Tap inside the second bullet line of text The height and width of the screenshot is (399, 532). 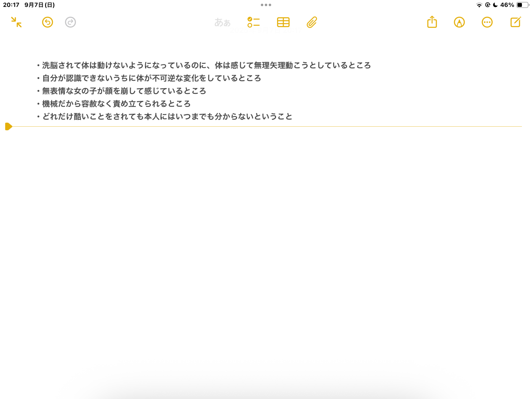point(152,78)
